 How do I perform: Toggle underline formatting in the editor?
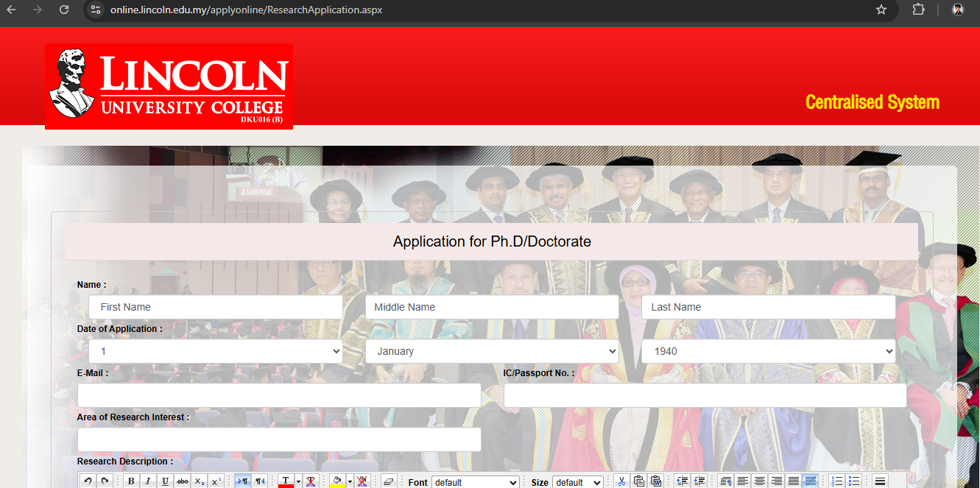click(165, 481)
